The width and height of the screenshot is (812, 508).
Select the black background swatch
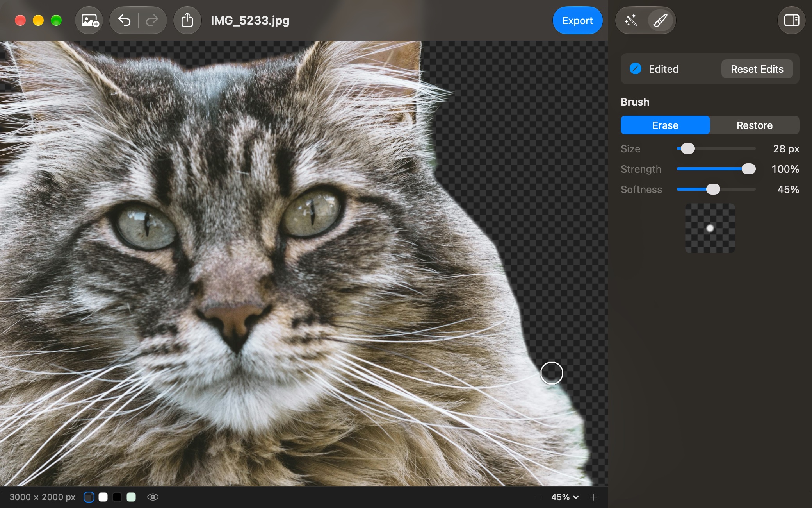click(117, 497)
